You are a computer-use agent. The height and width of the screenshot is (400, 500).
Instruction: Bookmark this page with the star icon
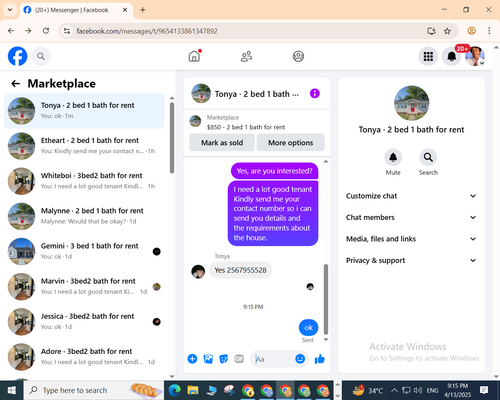pos(447,31)
